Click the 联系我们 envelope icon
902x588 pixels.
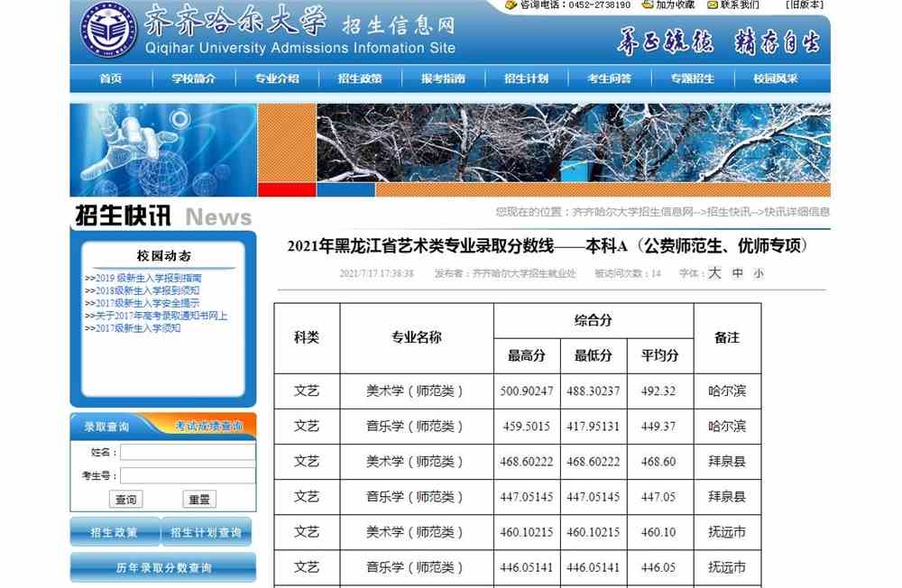(x=713, y=5)
